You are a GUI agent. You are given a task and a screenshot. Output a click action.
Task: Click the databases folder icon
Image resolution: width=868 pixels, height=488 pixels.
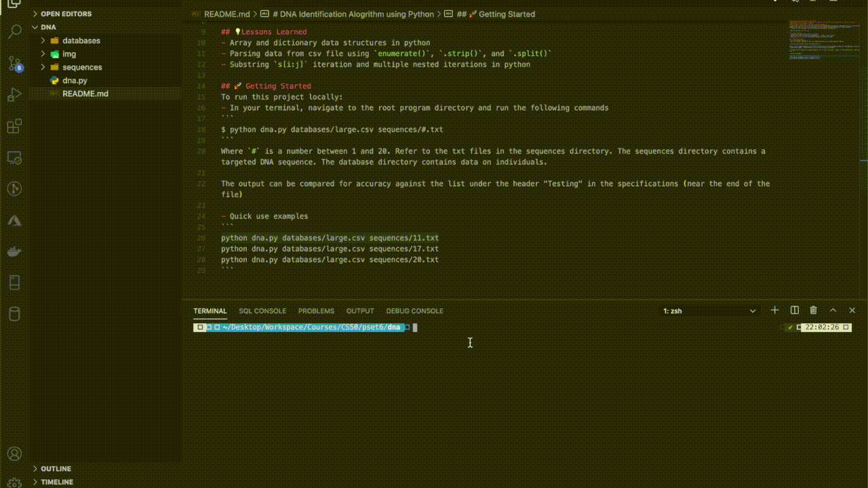pyautogui.click(x=55, y=41)
